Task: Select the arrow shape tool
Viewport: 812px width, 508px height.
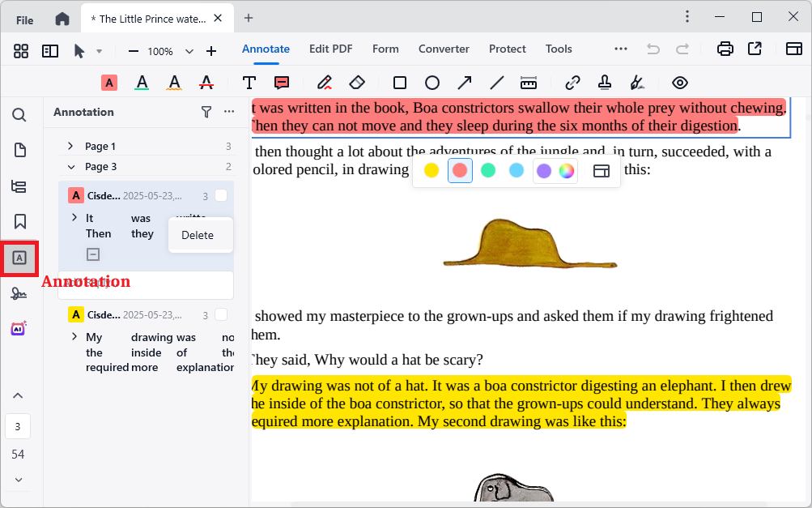Action: tap(464, 82)
